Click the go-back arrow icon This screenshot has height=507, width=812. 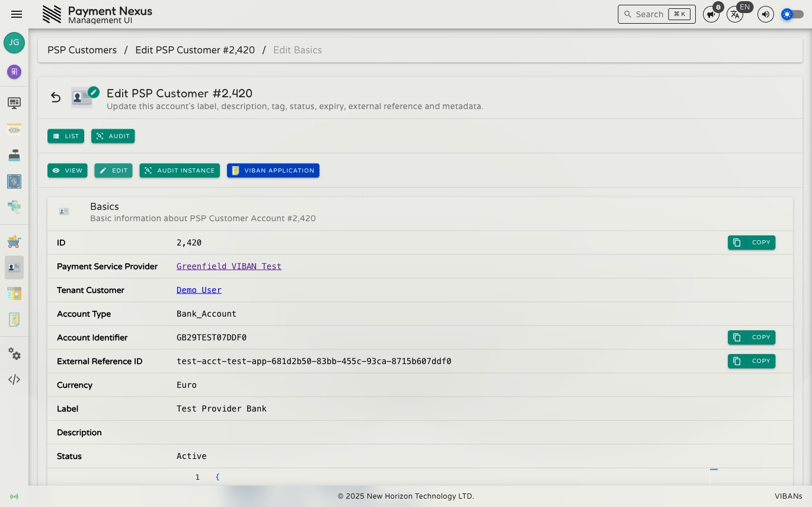(x=56, y=97)
